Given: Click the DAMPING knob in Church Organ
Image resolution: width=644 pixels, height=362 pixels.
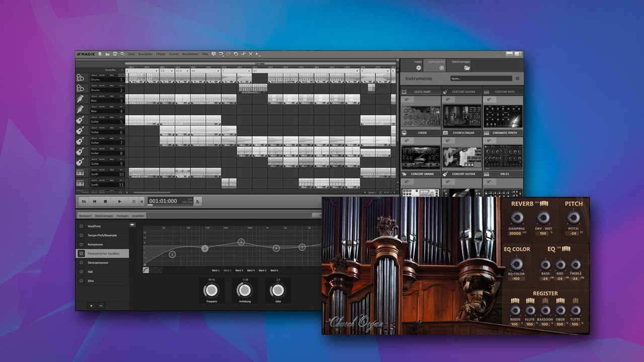Looking at the screenshot, I should point(517,218).
